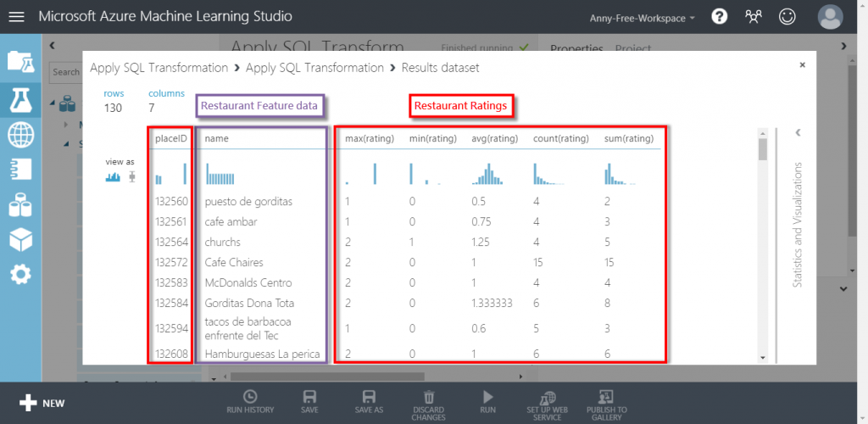Click the vertical scrollbar of the dataset table
868x424 pixels.
click(763, 245)
